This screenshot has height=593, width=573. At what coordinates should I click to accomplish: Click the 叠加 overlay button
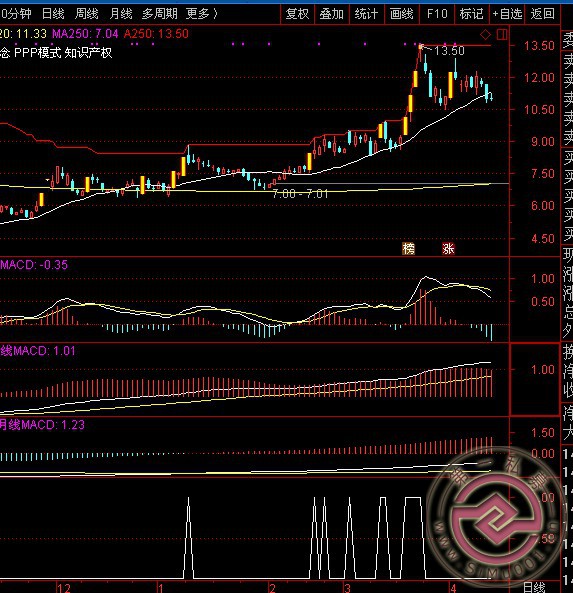pos(331,14)
